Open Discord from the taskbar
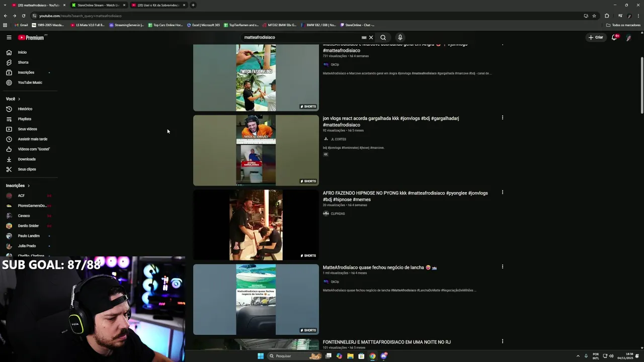 click(384, 356)
